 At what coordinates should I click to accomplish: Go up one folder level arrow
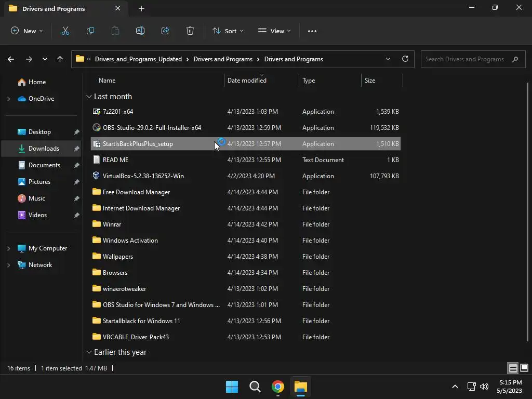tap(60, 59)
